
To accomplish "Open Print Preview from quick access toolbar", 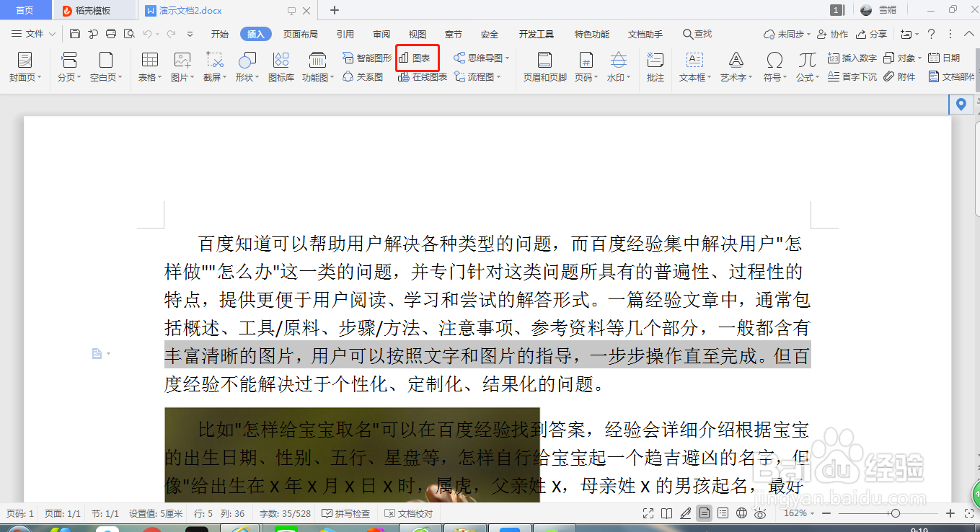I will [x=129, y=34].
